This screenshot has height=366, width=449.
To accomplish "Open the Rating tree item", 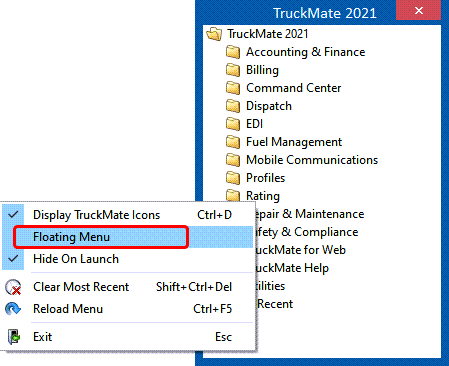I will [263, 196].
